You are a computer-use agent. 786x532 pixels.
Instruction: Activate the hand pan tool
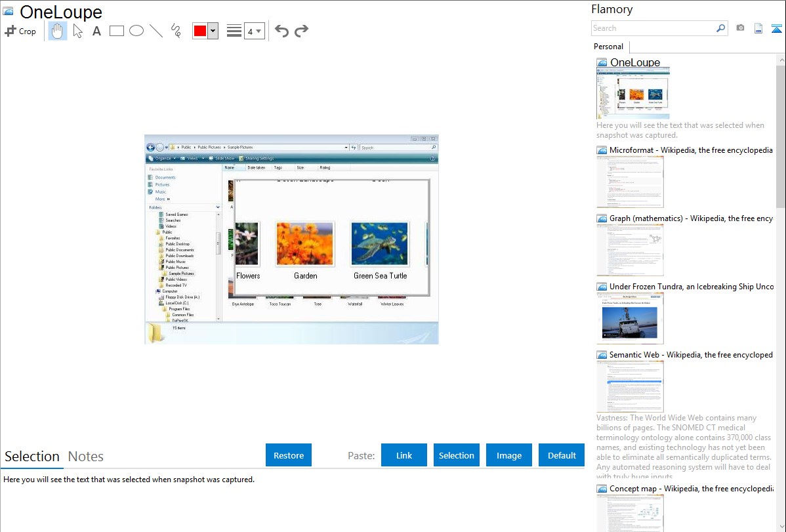click(58, 31)
